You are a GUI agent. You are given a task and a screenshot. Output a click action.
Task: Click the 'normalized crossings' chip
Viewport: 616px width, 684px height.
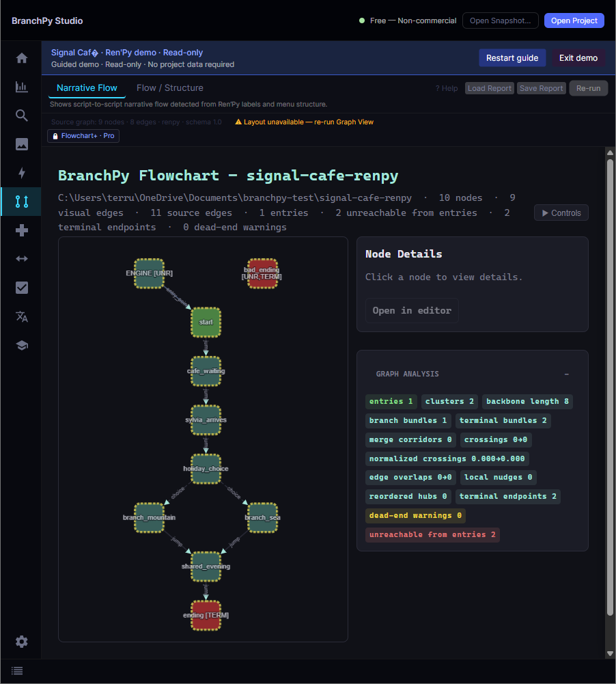click(447, 459)
